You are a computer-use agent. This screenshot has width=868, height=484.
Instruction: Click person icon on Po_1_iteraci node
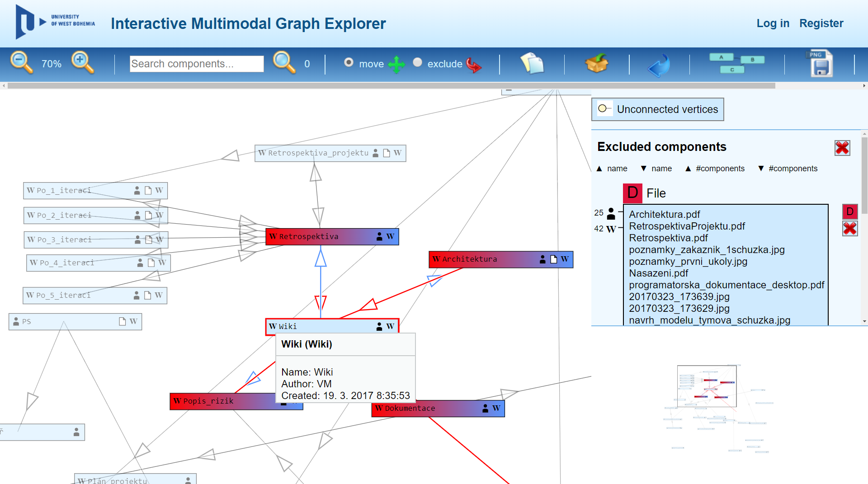coord(137,191)
